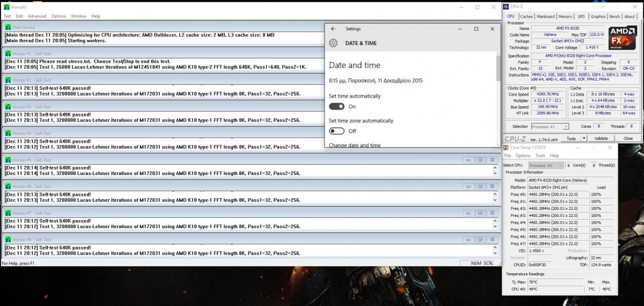Open the Advanced menu in Prime95
Image resolution: width=644 pixels, height=306 pixels.
coord(37,16)
